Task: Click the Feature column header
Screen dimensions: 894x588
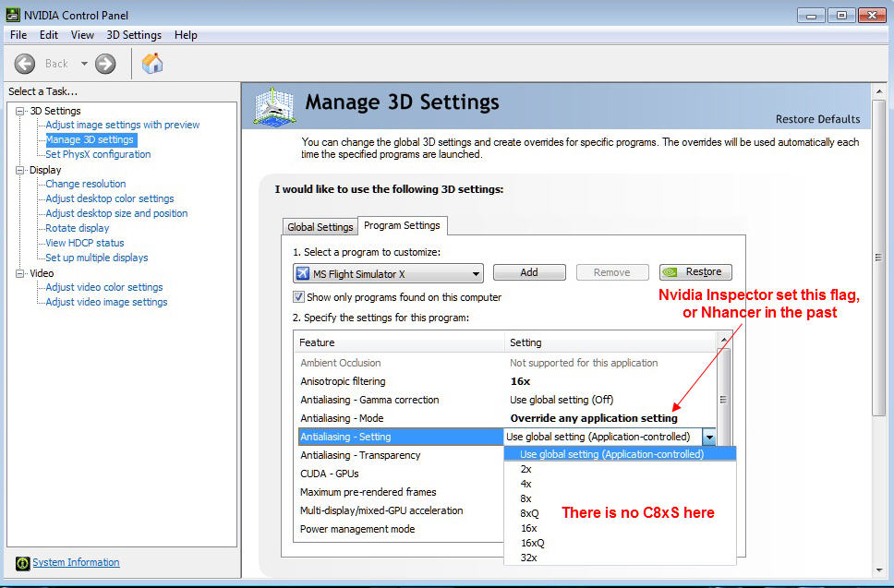Action: (x=399, y=342)
